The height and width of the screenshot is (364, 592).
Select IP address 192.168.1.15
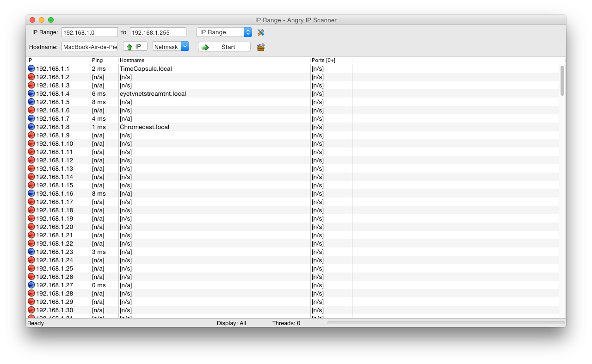pos(55,185)
